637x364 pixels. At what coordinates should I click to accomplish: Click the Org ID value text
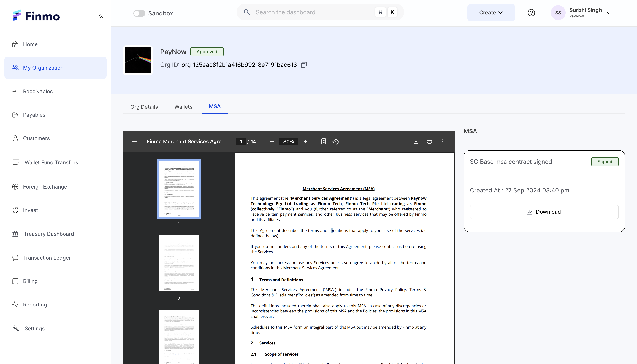coord(239,65)
